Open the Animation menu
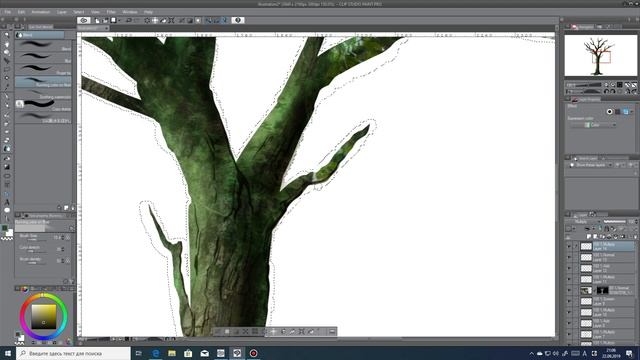Screen dimensions: 640x360 click(41, 12)
